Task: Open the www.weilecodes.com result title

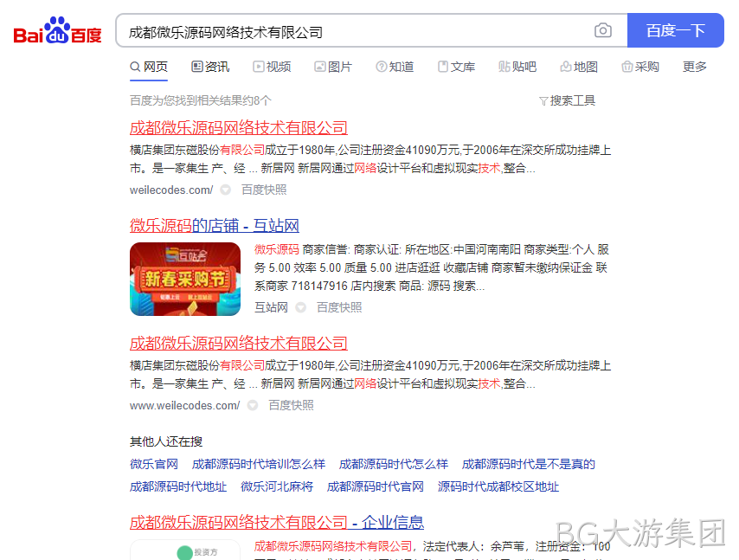Action: point(239,343)
